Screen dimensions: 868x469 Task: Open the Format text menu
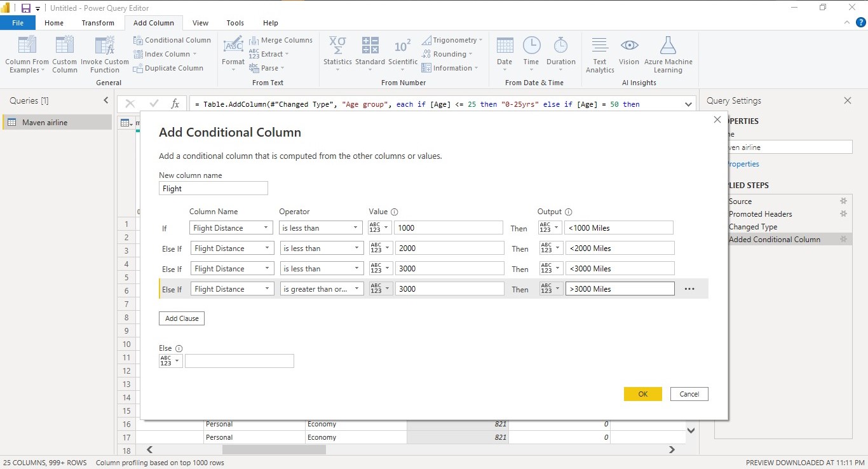point(233,55)
